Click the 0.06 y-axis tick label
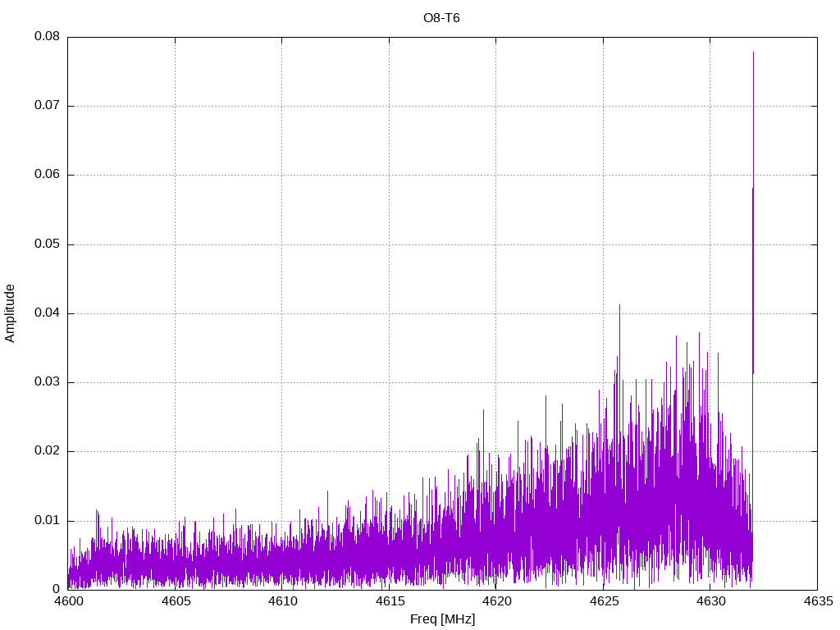 46,175
